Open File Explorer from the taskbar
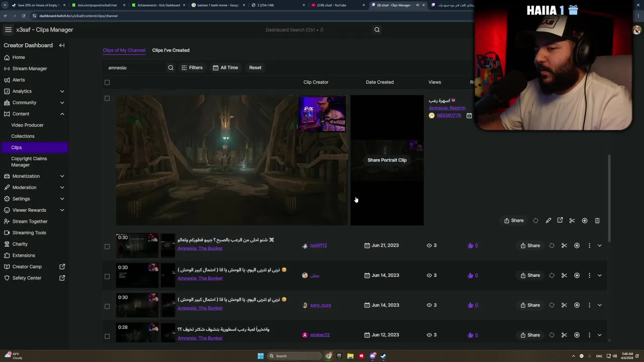This screenshot has width=644, height=362. pos(350,356)
